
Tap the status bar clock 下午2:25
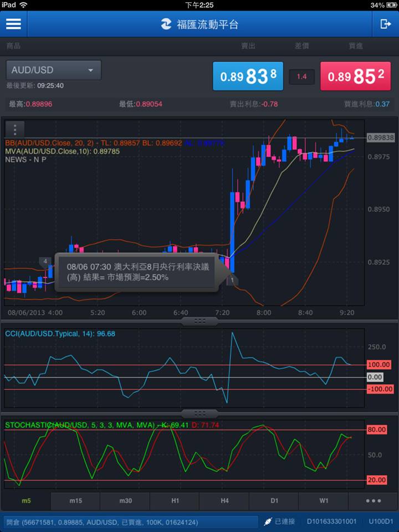click(199, 5)
